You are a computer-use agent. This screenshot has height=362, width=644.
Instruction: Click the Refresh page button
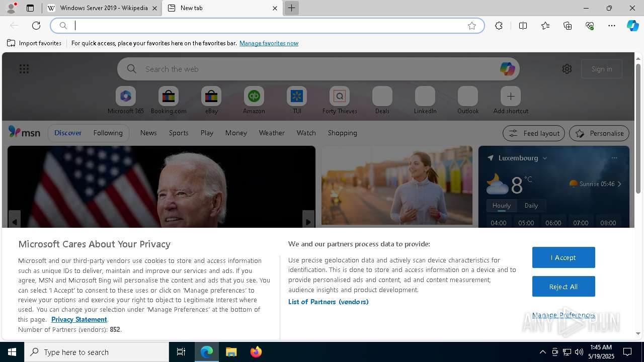pos(36,26)
